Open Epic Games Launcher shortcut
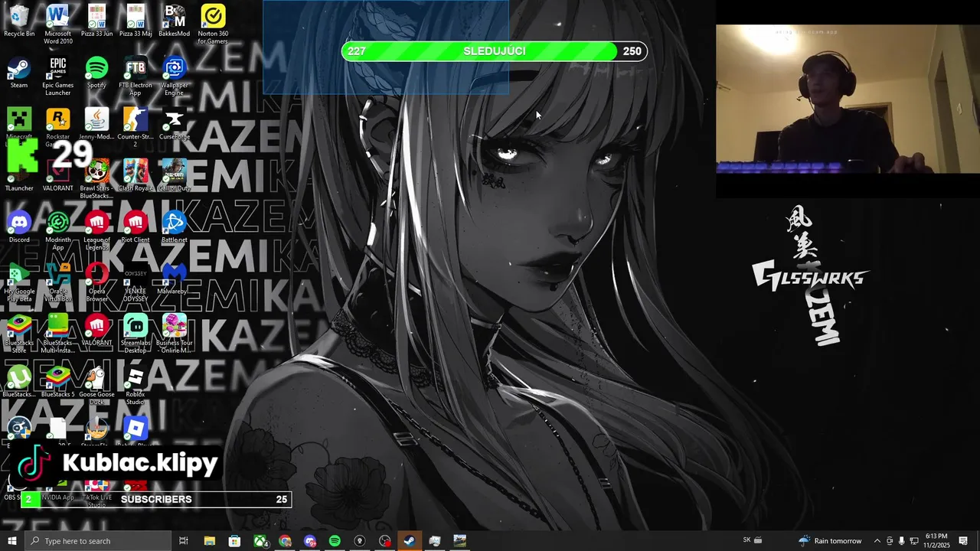980x551 pixels. point(58,76)
